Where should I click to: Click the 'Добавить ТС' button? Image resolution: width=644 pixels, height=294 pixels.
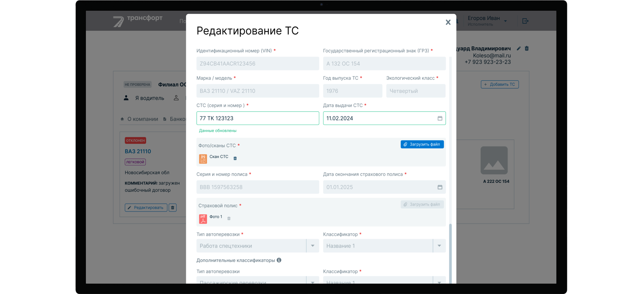tap(500, 84)
